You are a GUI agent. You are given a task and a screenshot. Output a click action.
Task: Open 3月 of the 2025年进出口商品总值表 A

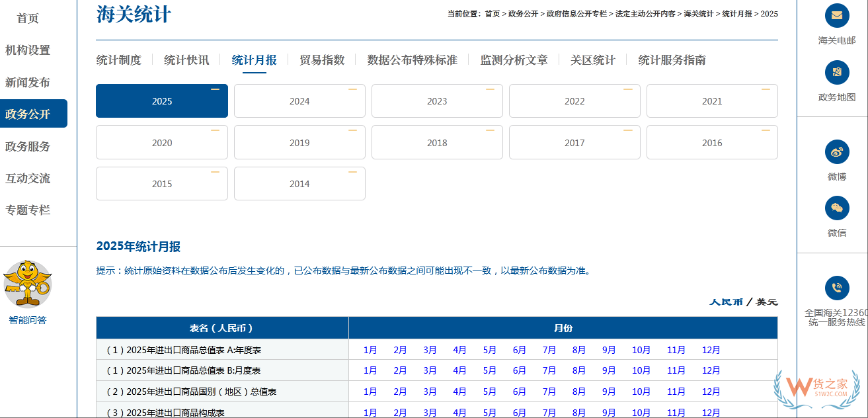[430, 350]
